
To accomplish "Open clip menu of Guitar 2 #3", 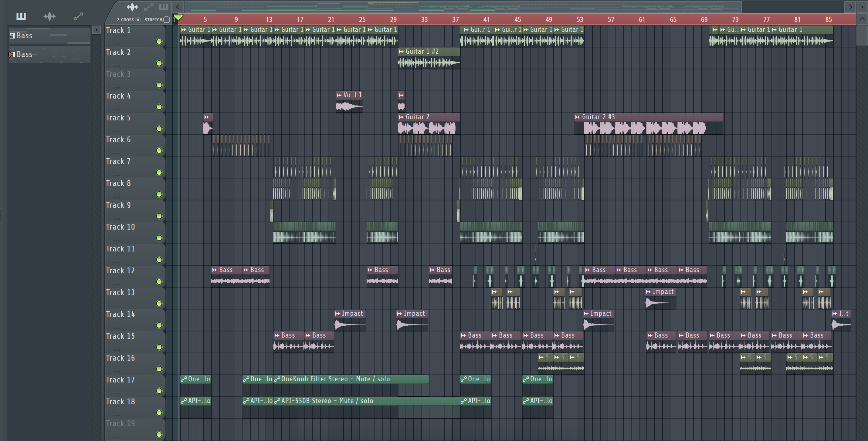I will [578, 117].
